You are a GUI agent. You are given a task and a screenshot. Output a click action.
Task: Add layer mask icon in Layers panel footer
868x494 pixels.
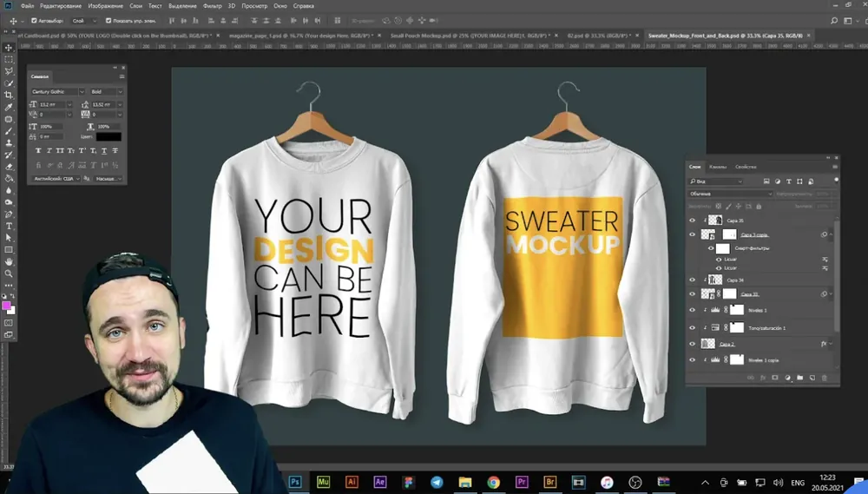coord(775,378)
